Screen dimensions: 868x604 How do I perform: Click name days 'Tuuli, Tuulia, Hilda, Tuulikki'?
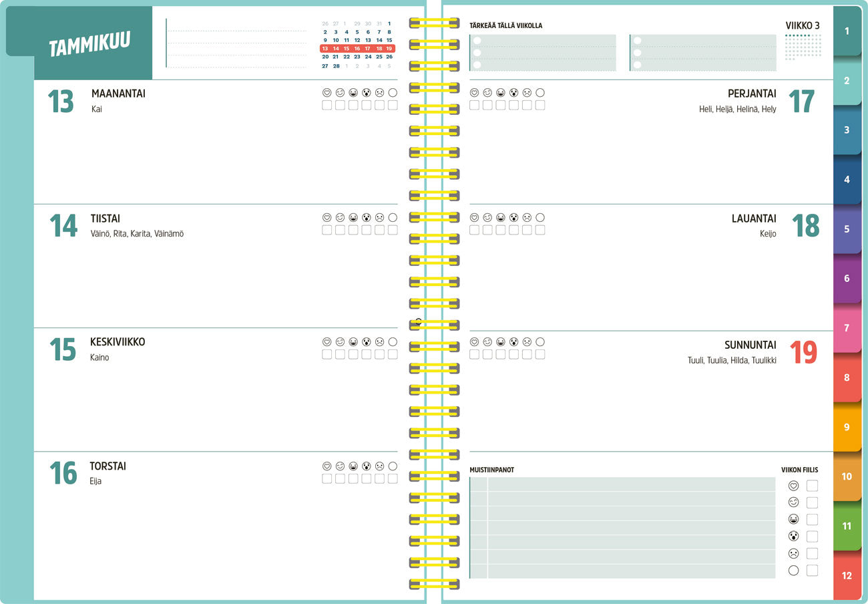(732, 360)
